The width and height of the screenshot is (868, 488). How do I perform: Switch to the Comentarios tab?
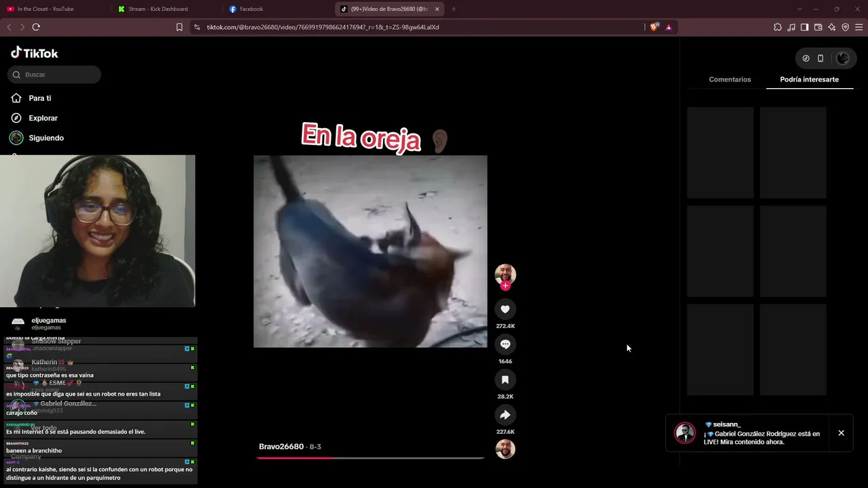point(730,79)
